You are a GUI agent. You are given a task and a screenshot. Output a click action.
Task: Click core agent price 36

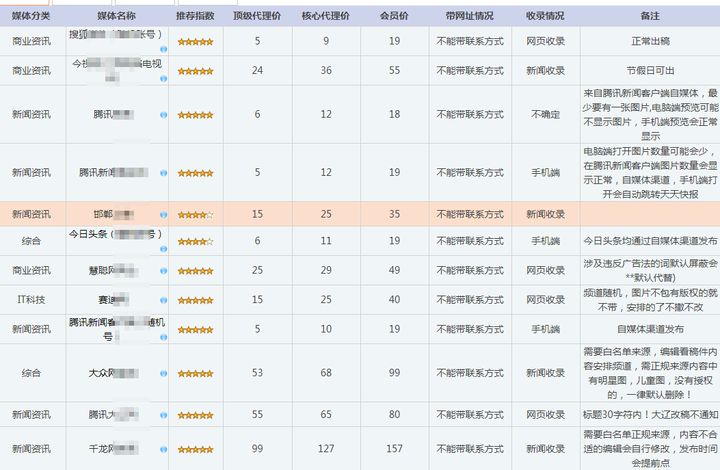point(326,71)
